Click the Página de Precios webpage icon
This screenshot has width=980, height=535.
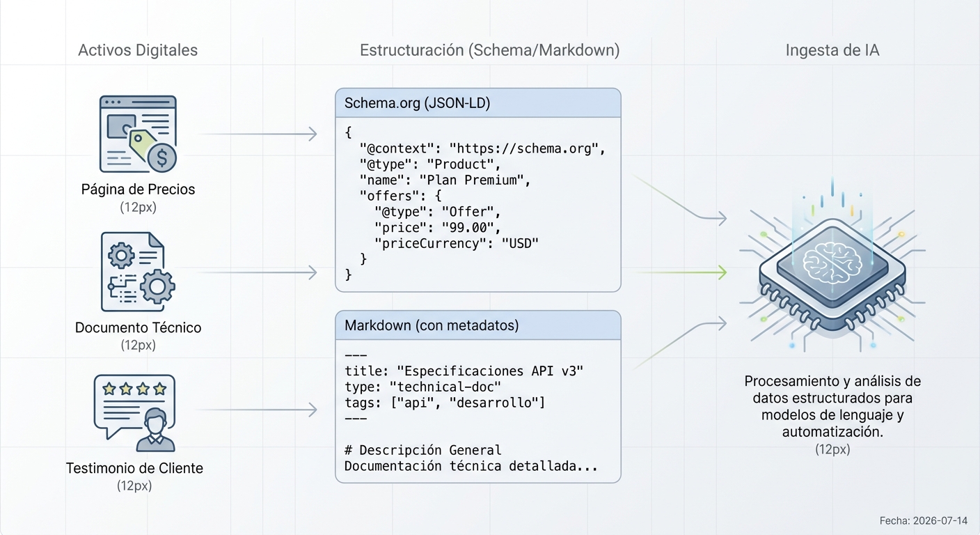138,134
